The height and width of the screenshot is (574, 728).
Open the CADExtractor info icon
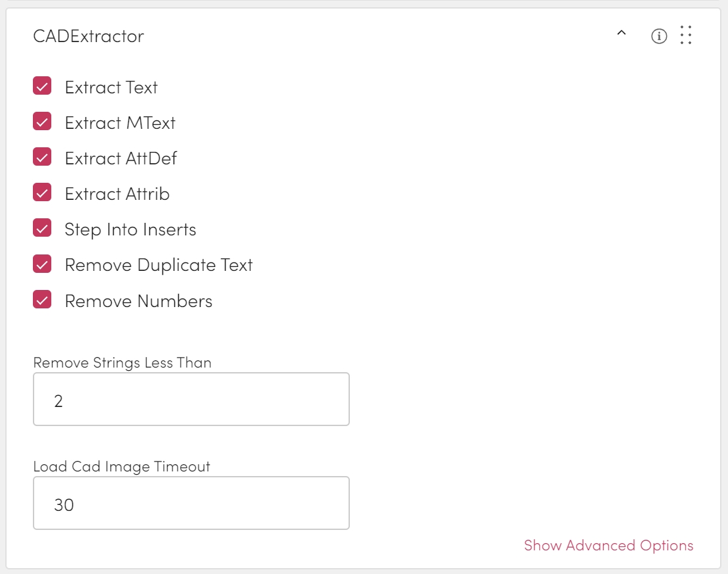tap(659, 36)
